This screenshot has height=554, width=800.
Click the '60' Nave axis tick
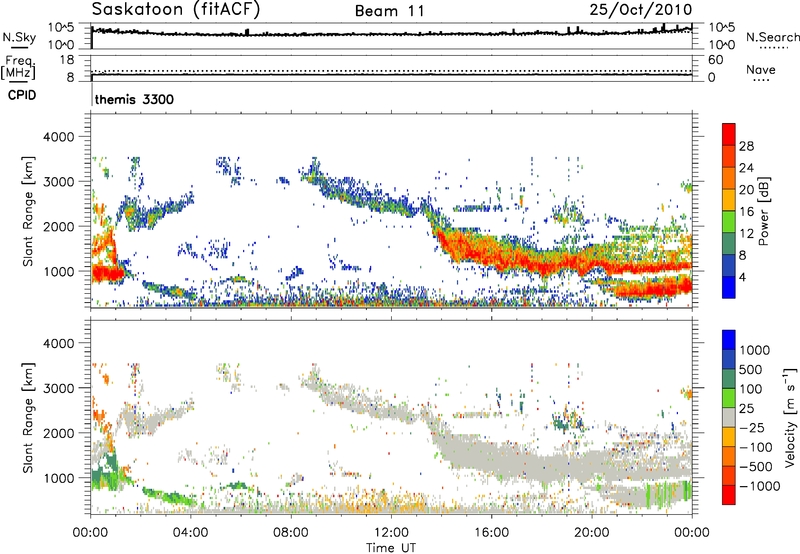point(715,60)
